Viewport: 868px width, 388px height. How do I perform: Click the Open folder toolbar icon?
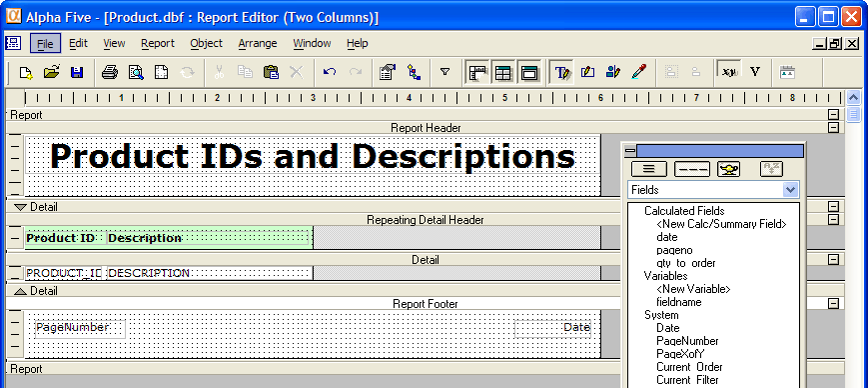coord(52,73)
